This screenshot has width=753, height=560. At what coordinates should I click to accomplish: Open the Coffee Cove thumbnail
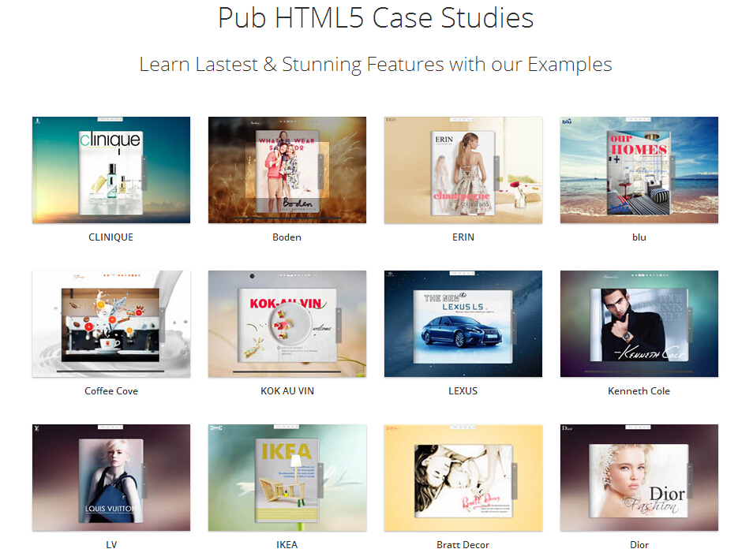pos(111,324)
